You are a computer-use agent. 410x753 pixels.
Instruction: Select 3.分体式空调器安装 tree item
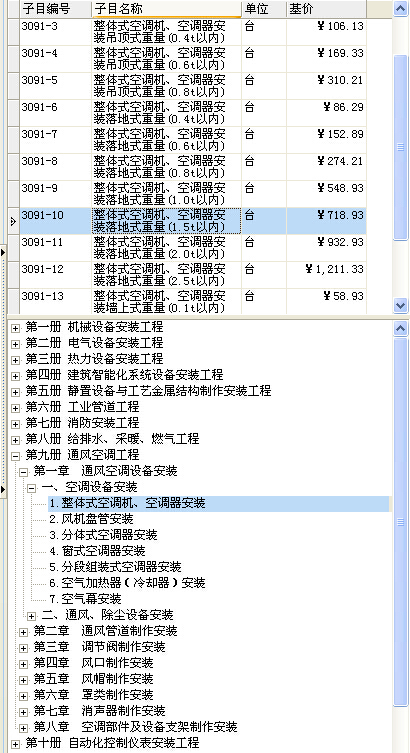click(103, 535)
